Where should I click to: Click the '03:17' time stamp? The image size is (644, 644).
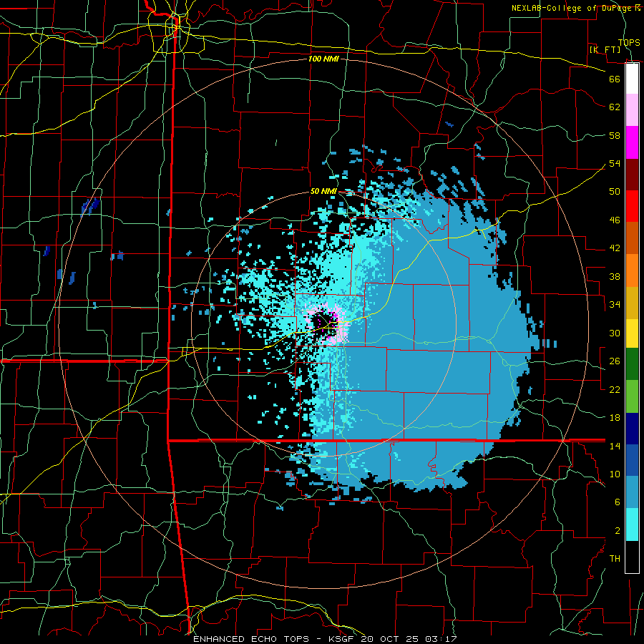coord(441,639)
